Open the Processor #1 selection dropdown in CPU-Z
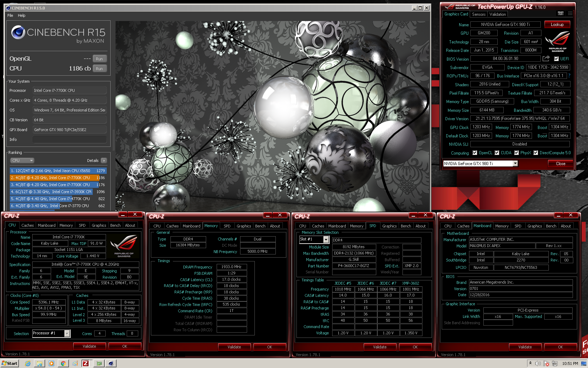Screen dimensions: 588x368 coord(67,333)
